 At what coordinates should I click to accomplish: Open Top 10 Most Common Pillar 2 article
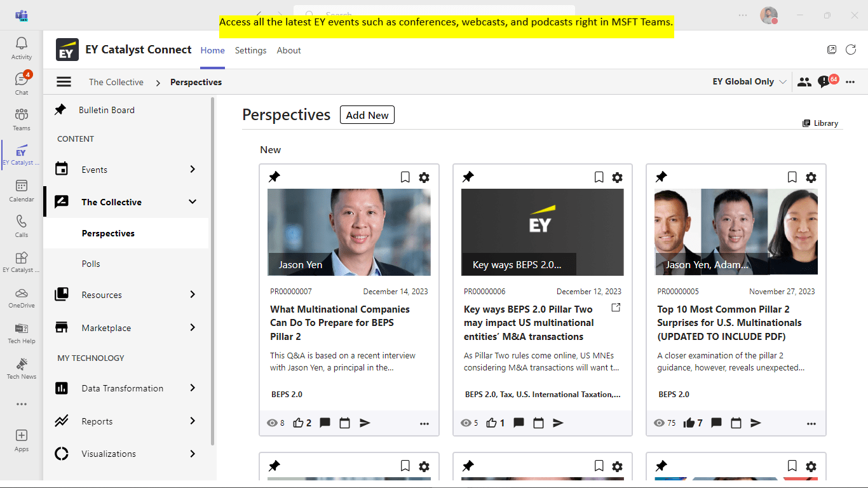pos(729,323)
